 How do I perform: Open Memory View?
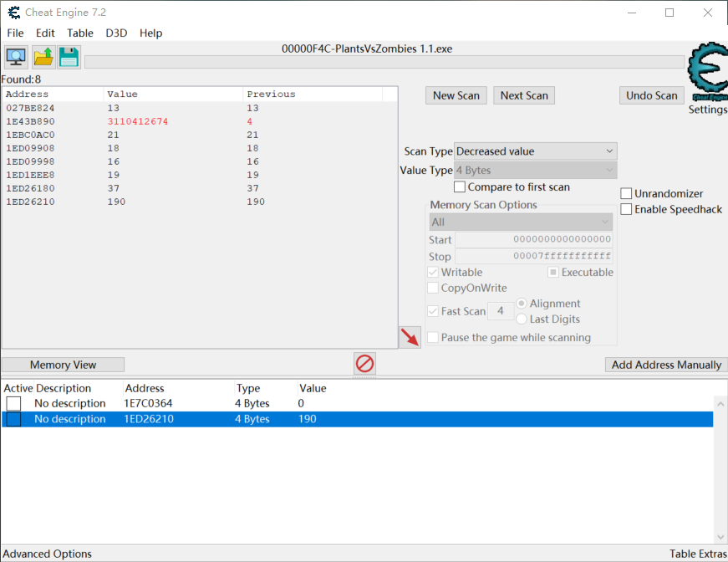coord(63,365)
